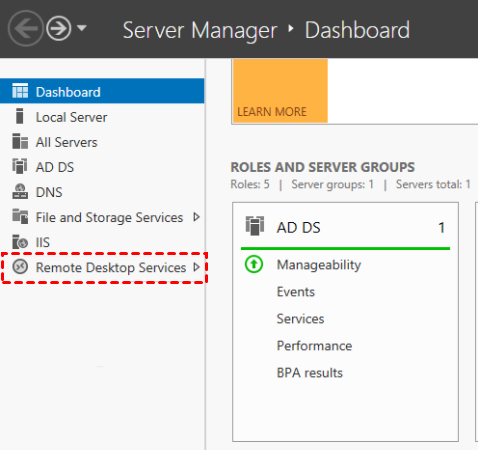
Task: Click the back navigation arrow button
Action: [26, 28]
